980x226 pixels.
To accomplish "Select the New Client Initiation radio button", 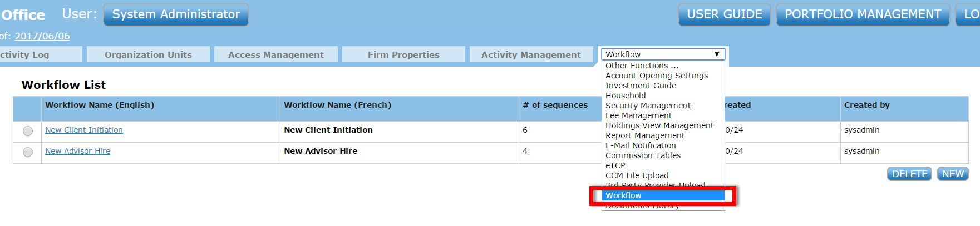I will [x=28, y=131].
